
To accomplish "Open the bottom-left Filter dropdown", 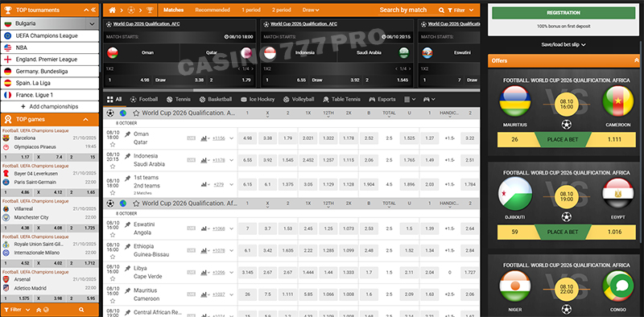I will 17,310.
